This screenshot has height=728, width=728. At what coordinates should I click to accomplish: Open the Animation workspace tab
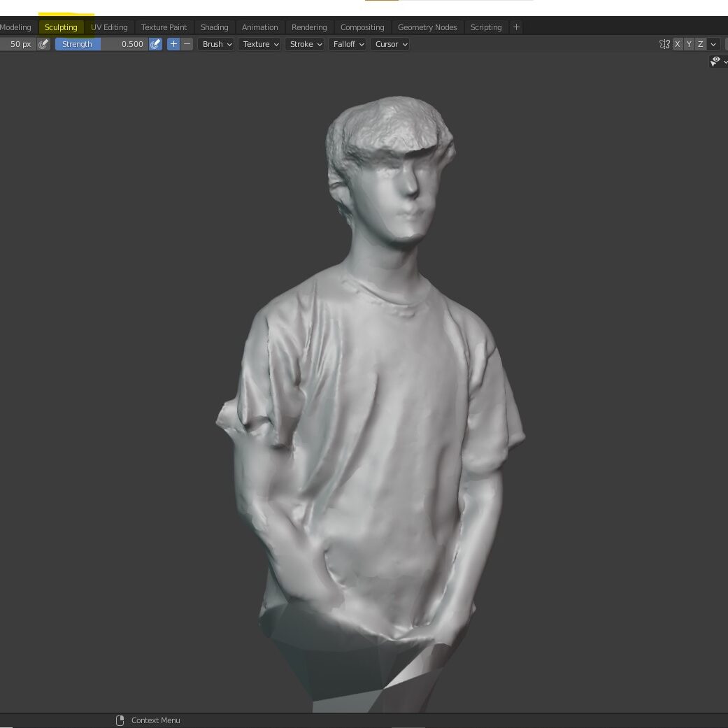[260, 27]
